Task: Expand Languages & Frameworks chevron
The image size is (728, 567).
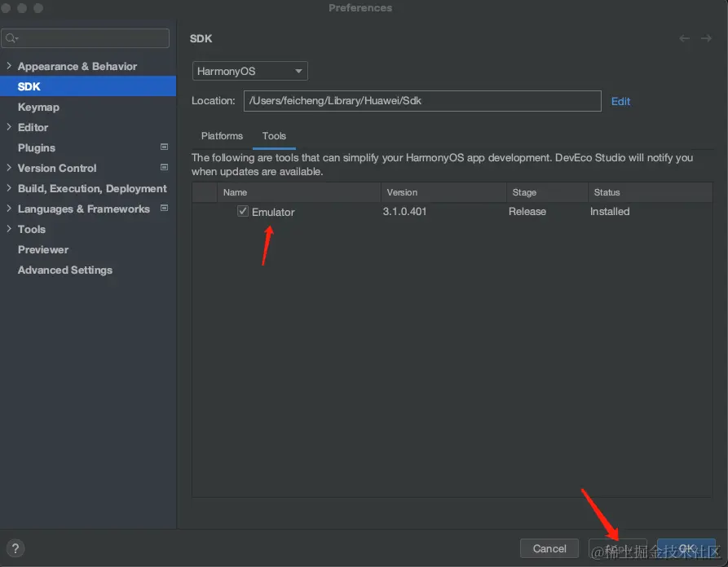Action: click(x=9, y=209)
